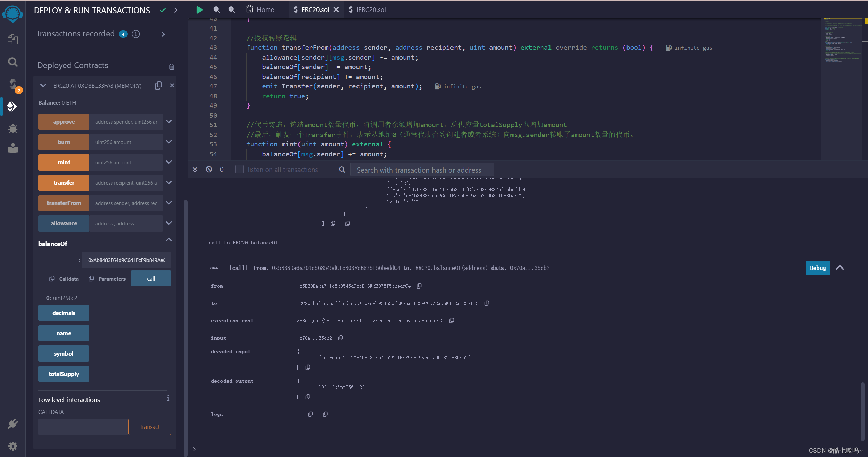
Task: Copy the ERC20 contract address icon
Action: point(158,85)
